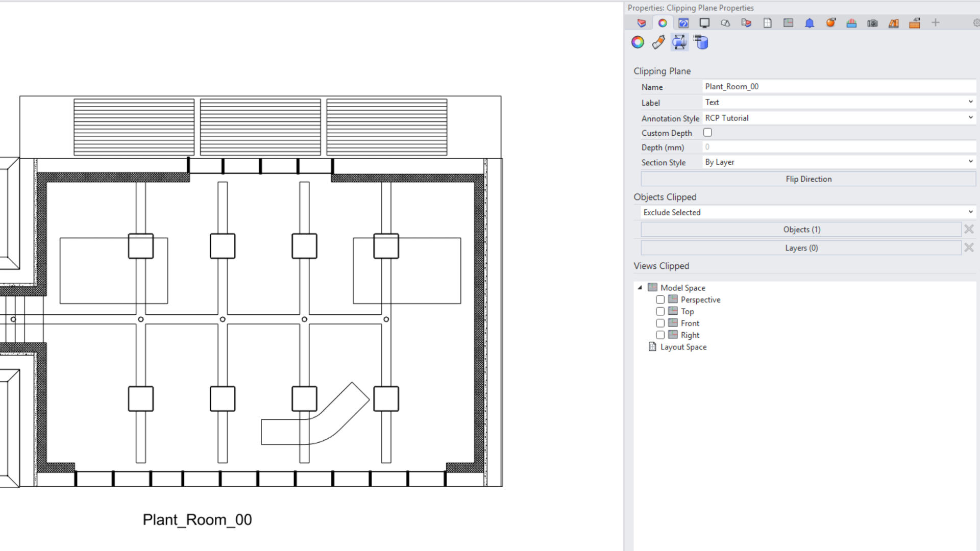Viewport: 980px width, 551px height.
Task: Show Clipping Plane properties page icon
Action: click(x=679, y=42)
